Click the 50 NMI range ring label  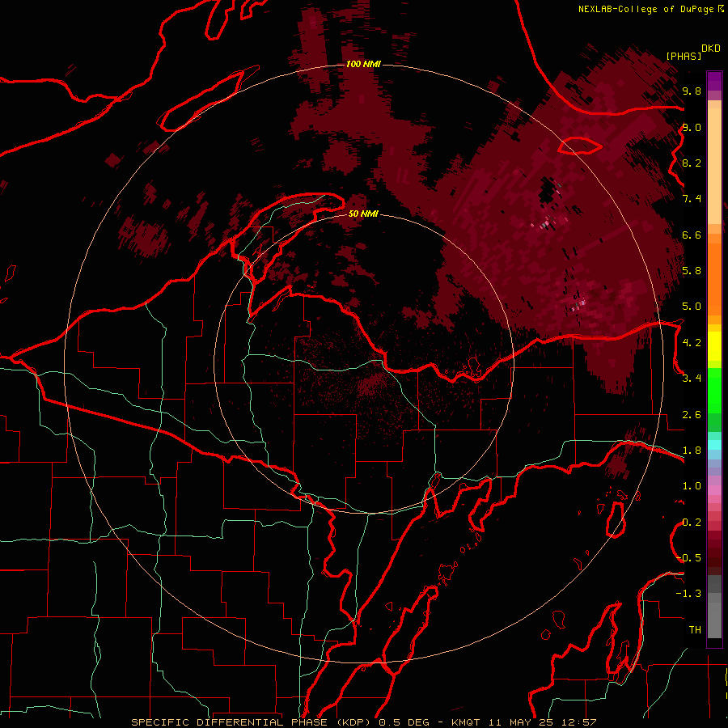pos(363,214)
